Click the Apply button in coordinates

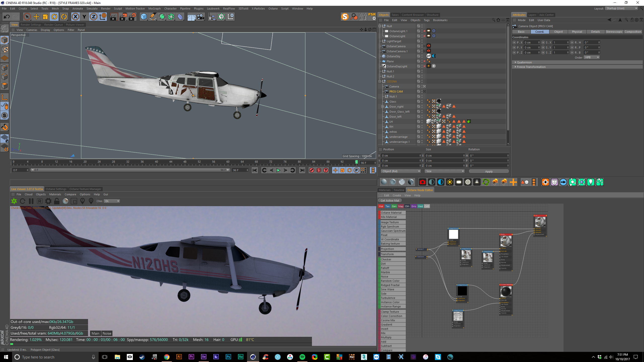pyautogui.click(x=489, y=171)
